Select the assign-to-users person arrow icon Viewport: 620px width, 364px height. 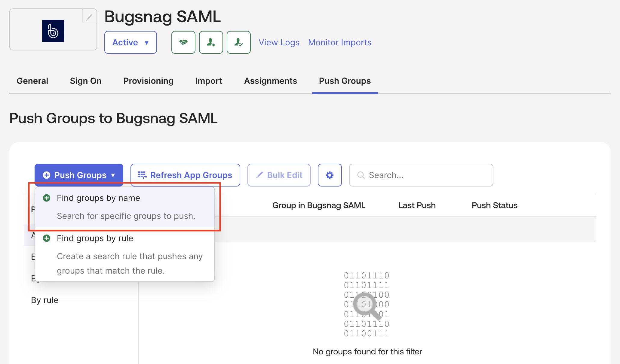pos(211,42)
